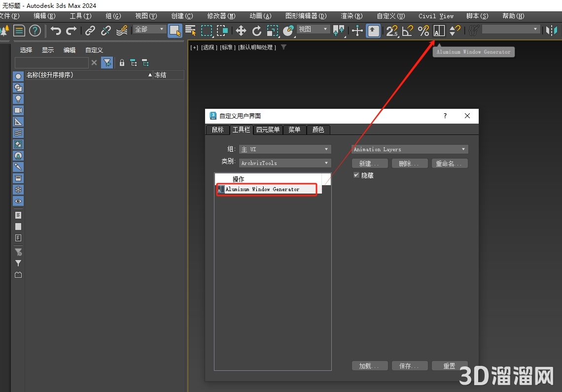The height and width of the screenshot is (392, 562).
Task: Click the Aluminum Window Generator toolbar icon
Action: point(439,31)
